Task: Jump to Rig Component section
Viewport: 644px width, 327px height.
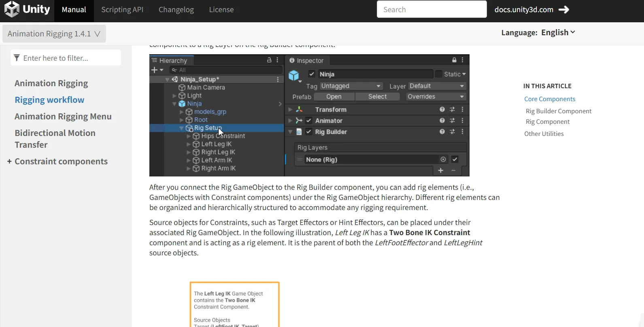Action: tap(548, 122)
